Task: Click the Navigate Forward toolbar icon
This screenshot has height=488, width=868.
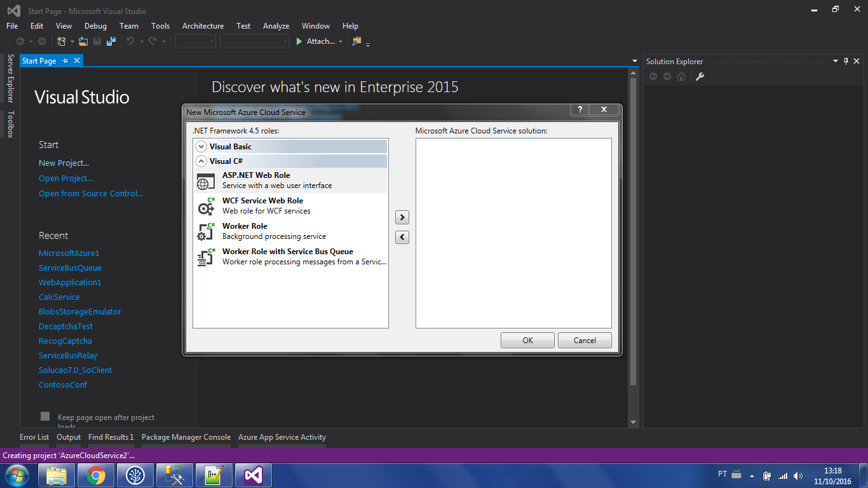Action: coord(42,41)
